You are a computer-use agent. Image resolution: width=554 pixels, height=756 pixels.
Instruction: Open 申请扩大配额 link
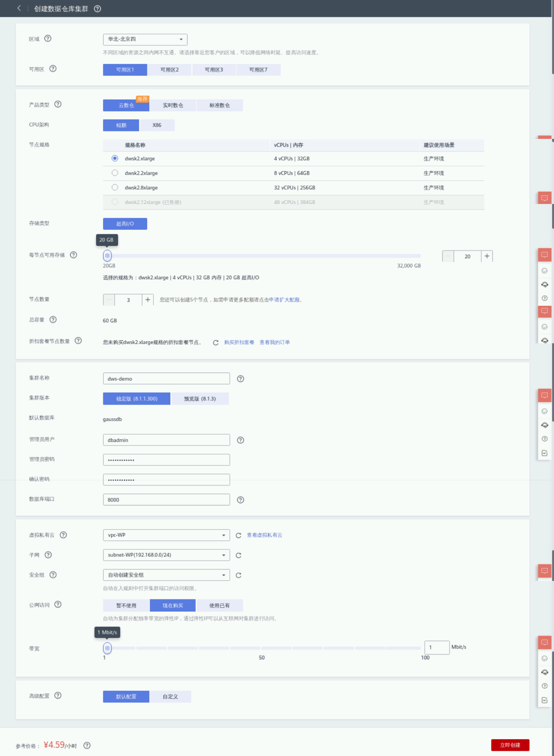[284, 300]
